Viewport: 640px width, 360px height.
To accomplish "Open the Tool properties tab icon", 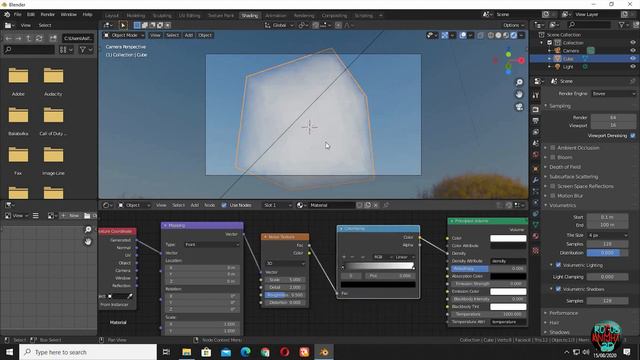I will coord(536,95).
